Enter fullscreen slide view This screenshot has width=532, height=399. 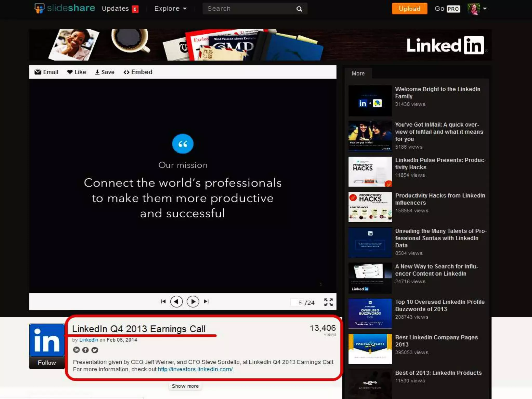click(x=328, y=302)
